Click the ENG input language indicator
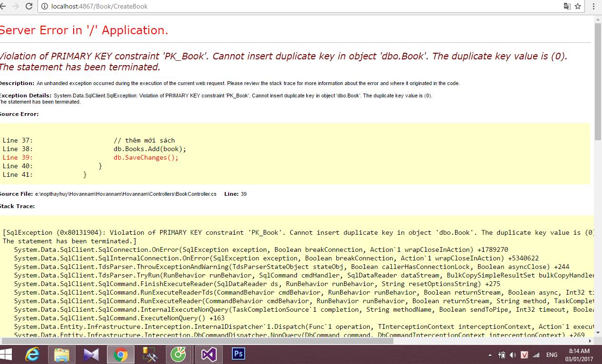The height and width of the screenshot is (364, 602). click(x=552, y=355)
